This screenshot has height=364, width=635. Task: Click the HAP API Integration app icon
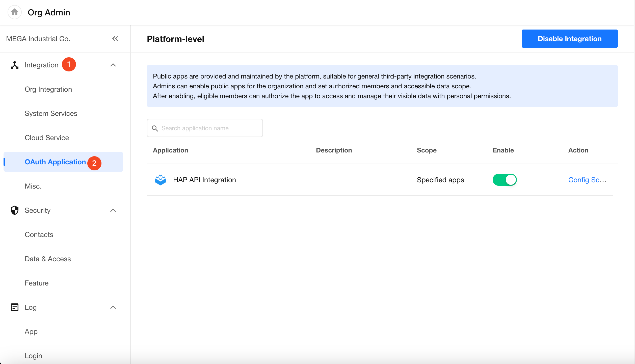160,180
